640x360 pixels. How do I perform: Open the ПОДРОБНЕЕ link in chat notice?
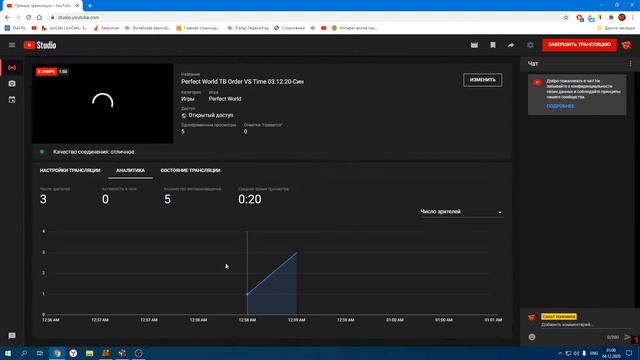[560, 106]
